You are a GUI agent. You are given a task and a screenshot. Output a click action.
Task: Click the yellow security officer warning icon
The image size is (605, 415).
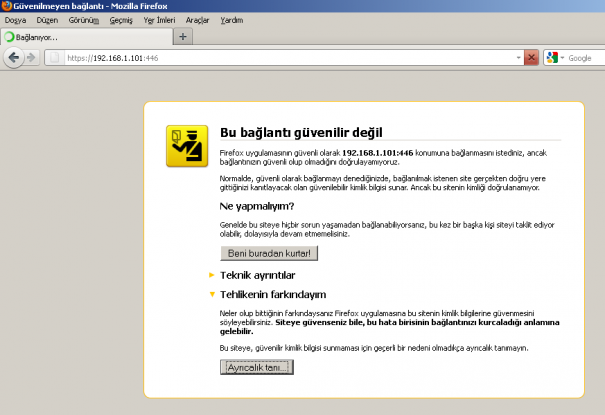click(187, 146)
